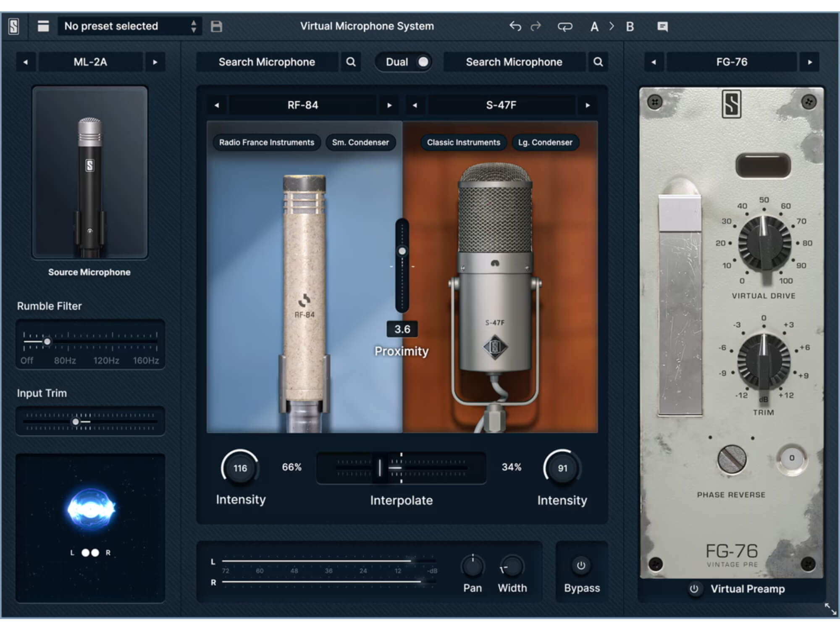Switch to preset slot B

click(x=629, y=26)
